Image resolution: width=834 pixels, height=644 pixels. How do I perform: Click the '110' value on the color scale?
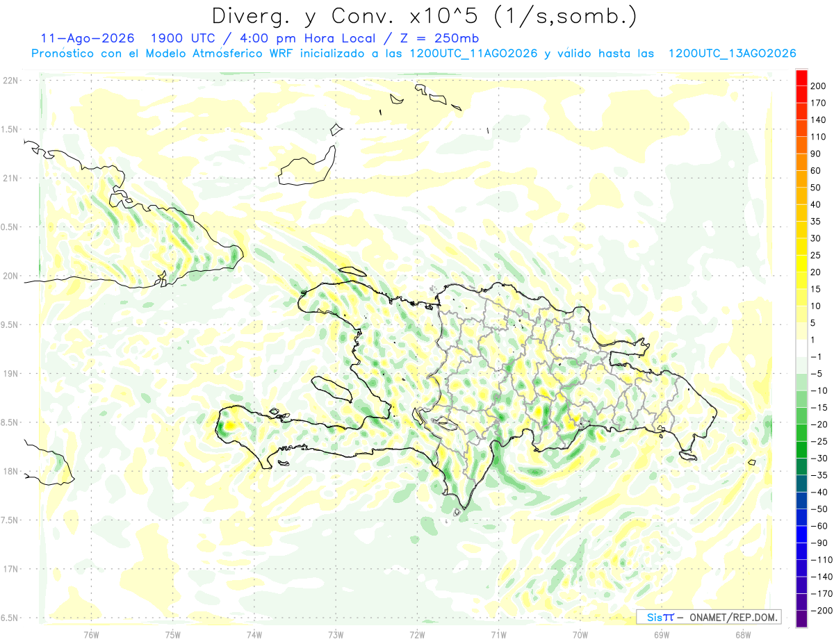click(x=818, y=137)
